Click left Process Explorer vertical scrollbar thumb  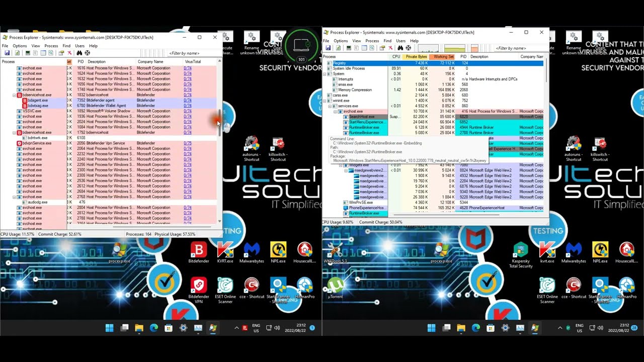click(219, 122)
